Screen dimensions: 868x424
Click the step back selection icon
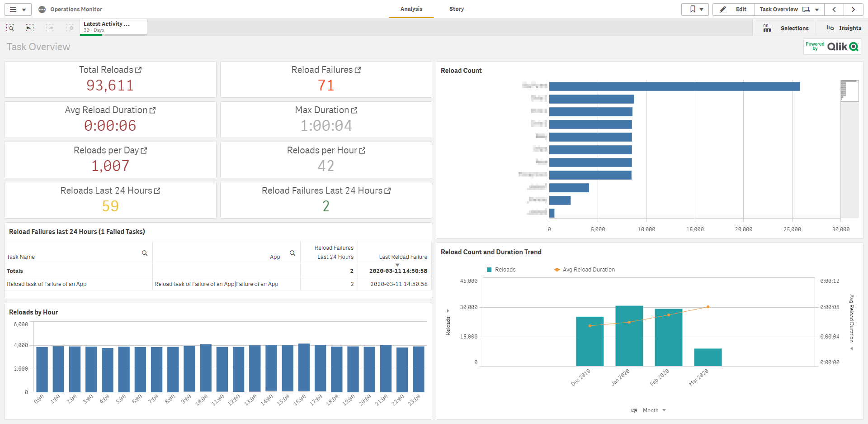point(30,28)
